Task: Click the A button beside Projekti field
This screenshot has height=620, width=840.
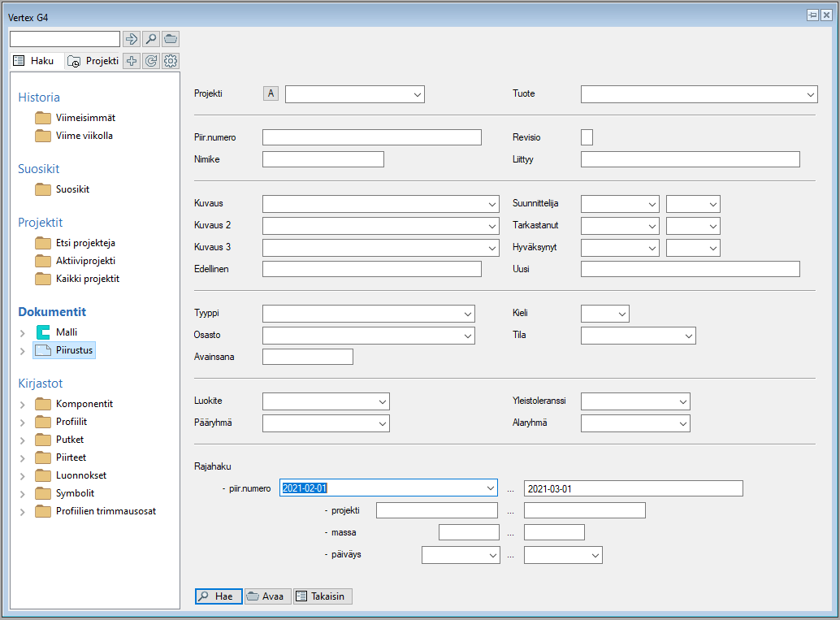Action: pyautogui.click(x=271, y=93)
